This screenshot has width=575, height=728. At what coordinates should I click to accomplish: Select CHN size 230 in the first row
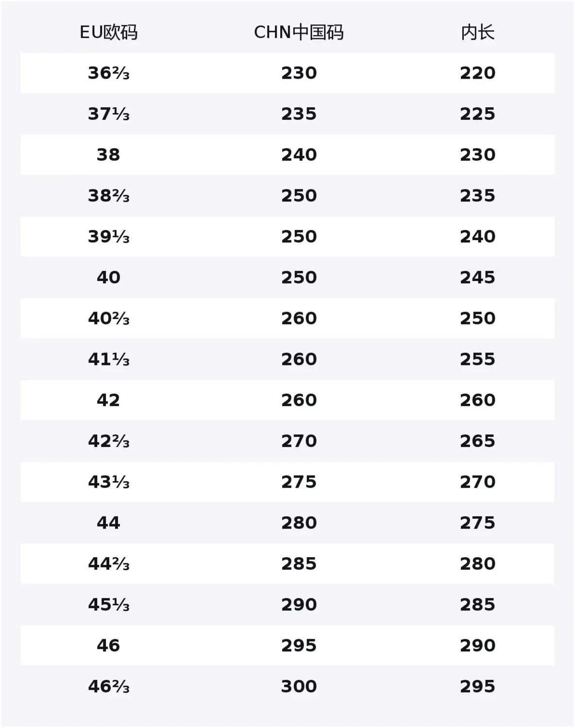point(299,73)
